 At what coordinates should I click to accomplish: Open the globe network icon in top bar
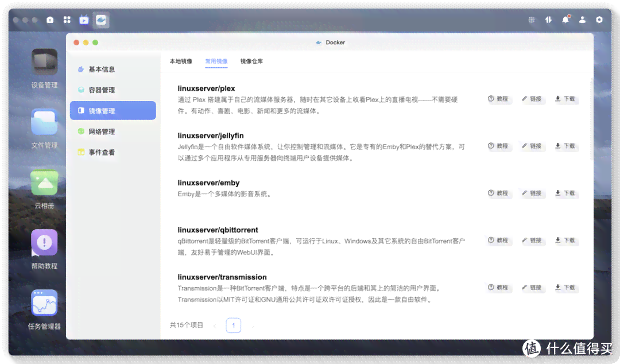tap(532, 20)
